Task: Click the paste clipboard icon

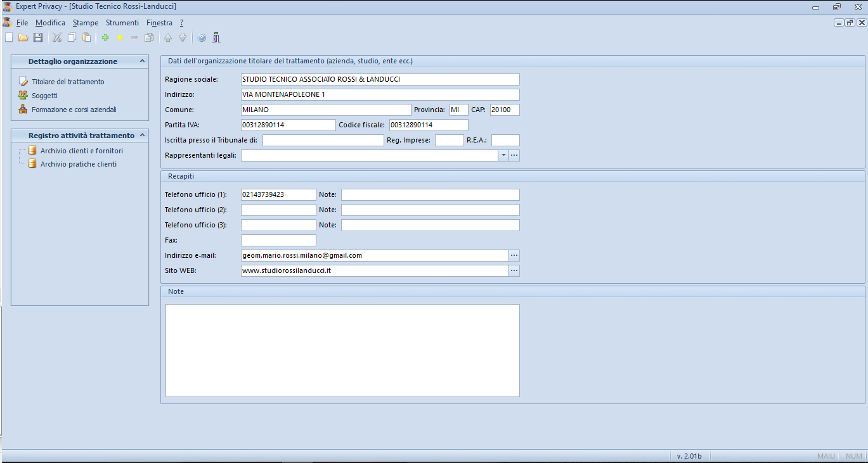Action: 86,38
